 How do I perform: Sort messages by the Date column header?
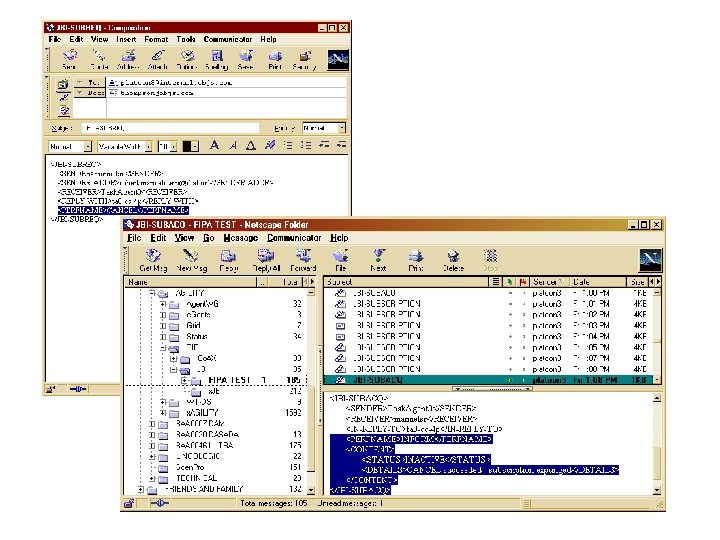click(x=598, y=282)
